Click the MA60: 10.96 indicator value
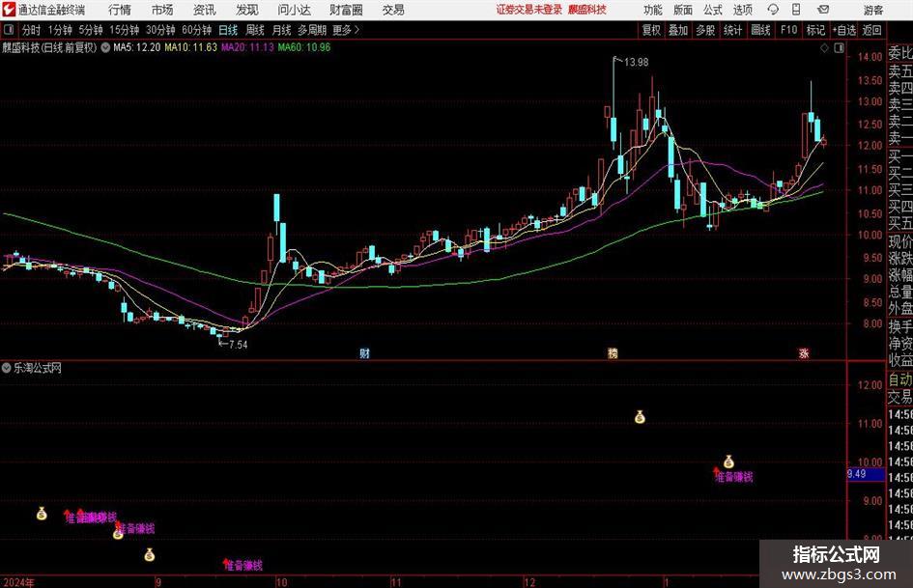The height and width of the screenshot is (588, 913). click(304, 47)
